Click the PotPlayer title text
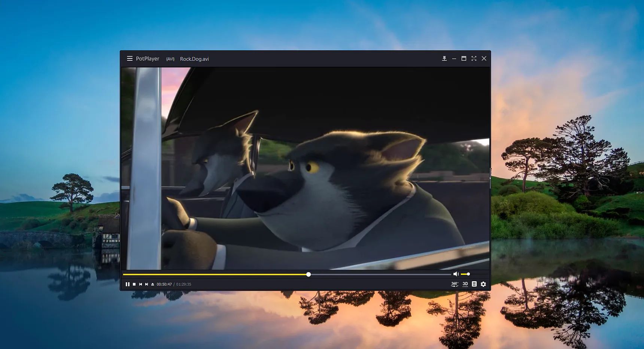 [148, 59]
